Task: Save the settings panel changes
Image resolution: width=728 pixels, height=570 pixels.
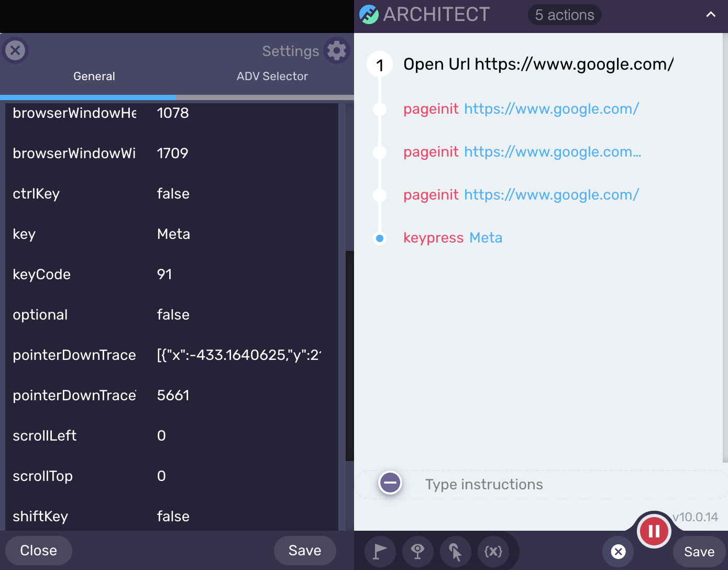Action: click(x=305, y=551)
